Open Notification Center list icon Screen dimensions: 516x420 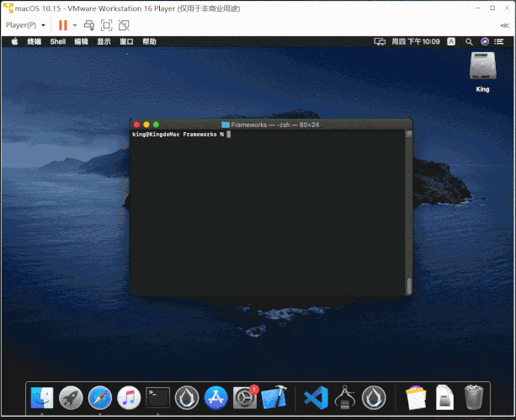(499, 41)
